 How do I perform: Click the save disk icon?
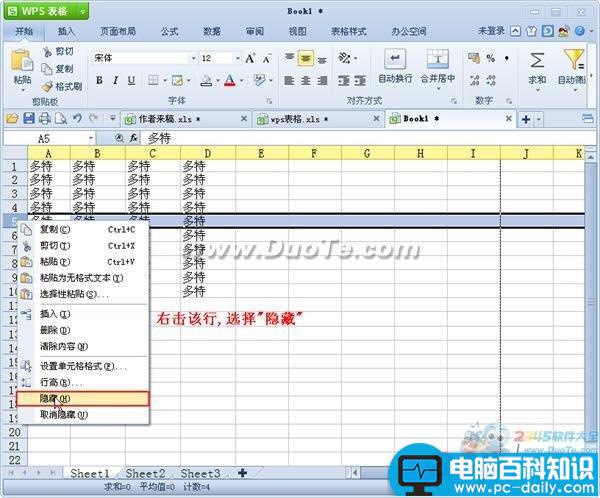click(29, 119)
